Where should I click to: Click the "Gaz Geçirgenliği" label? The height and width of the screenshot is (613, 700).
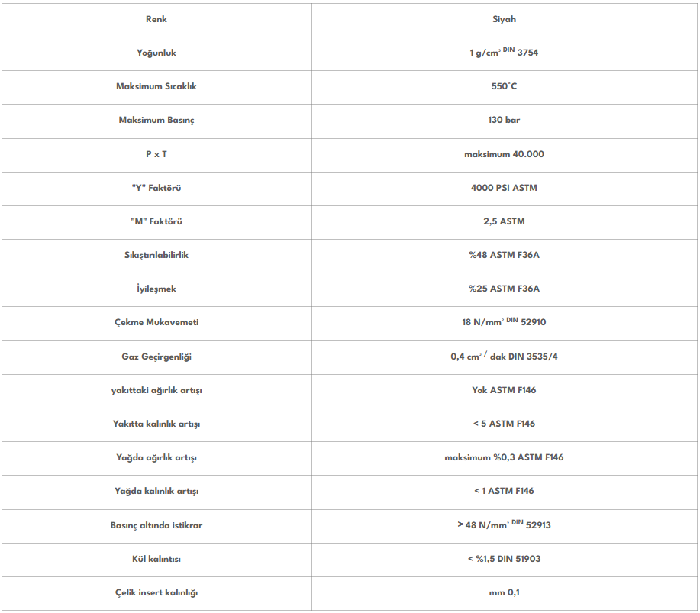[156, 357]
